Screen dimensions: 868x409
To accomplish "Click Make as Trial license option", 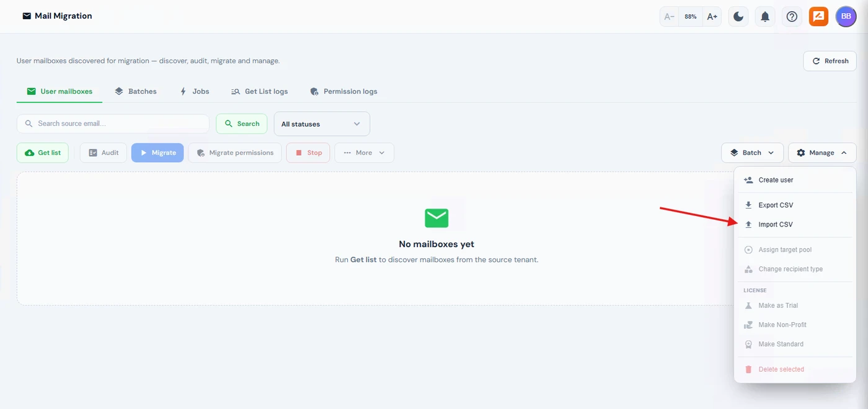I will pos(795,305).
